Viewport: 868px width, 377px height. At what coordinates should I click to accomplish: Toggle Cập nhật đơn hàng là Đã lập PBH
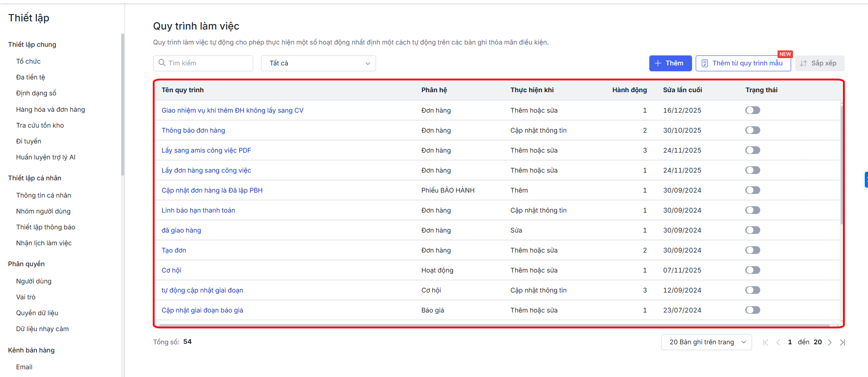(x=753, y=190)
